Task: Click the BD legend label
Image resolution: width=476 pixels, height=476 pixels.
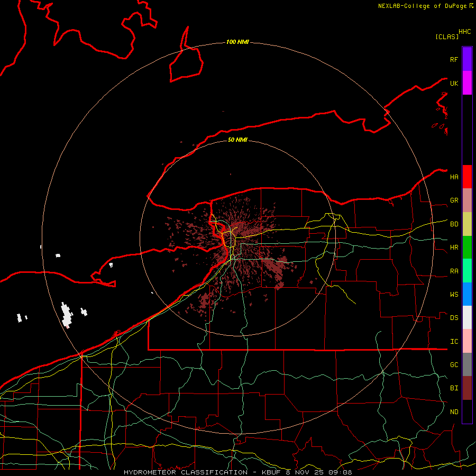Action: click(454, 224)
